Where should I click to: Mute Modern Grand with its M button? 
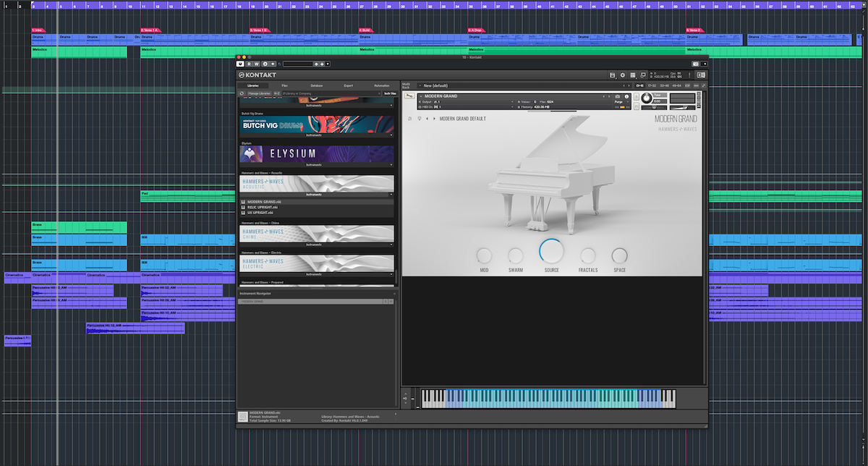[636, 106]
